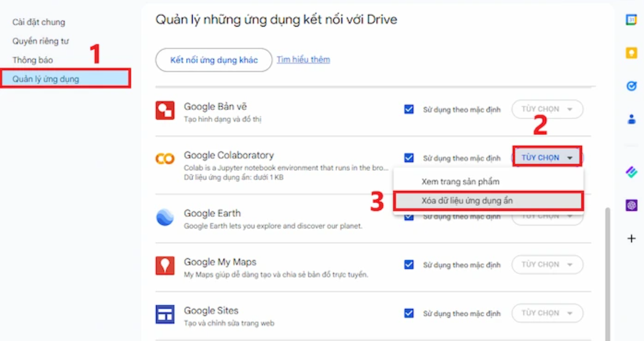Toggle default use checkbox for Google My Maps
The image size is (644, 341).
click(x=408, y=264)
